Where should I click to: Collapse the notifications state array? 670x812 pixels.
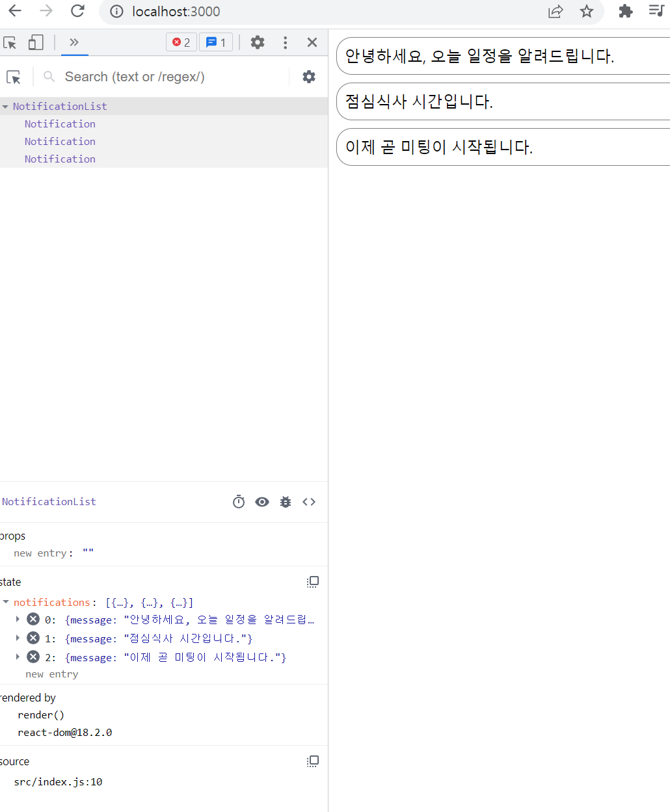[6, 602]
